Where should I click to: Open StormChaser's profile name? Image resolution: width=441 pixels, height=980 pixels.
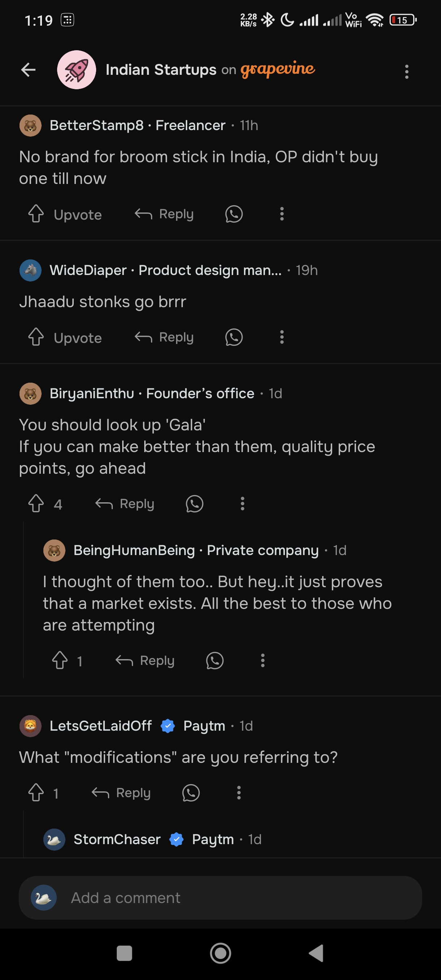coord(117,839)
